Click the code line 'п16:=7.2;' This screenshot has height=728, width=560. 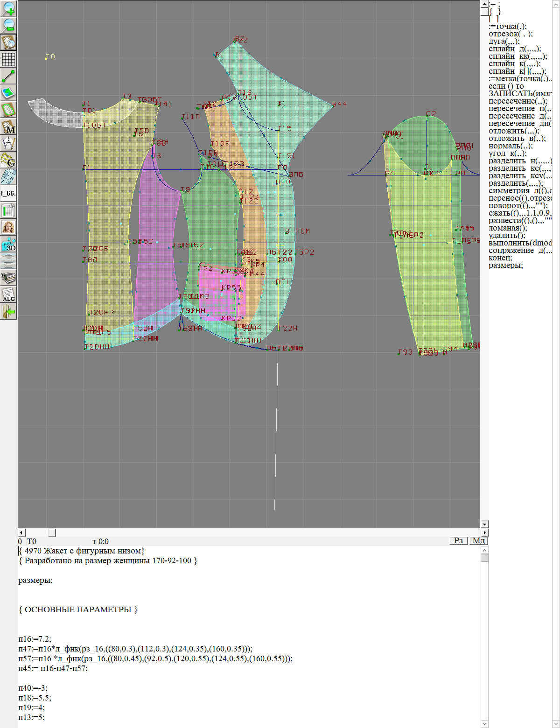coord(35,639)
